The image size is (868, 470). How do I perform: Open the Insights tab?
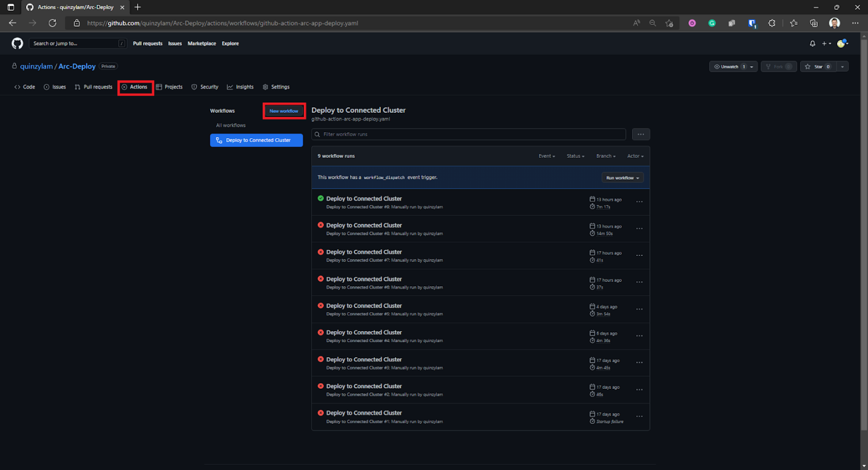click(x=240, y=87)
